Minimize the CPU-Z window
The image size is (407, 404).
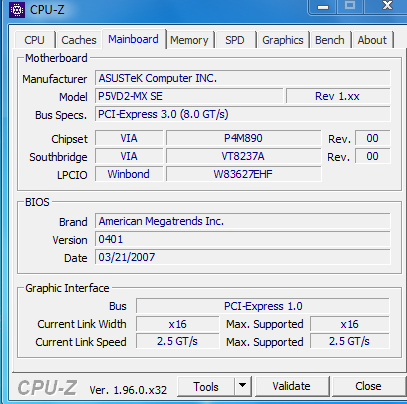point(323,7)
